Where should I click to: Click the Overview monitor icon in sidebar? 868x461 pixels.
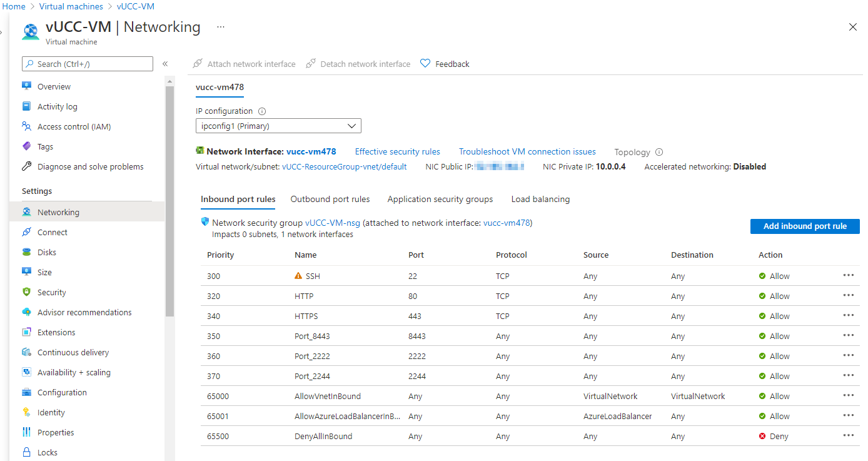tap(26, 86)
